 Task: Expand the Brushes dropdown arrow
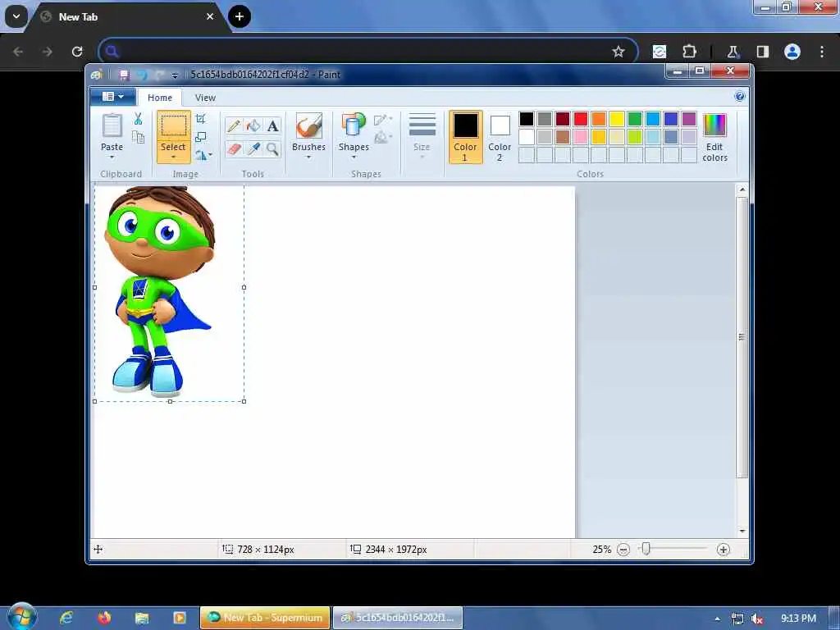pos(308,157)
